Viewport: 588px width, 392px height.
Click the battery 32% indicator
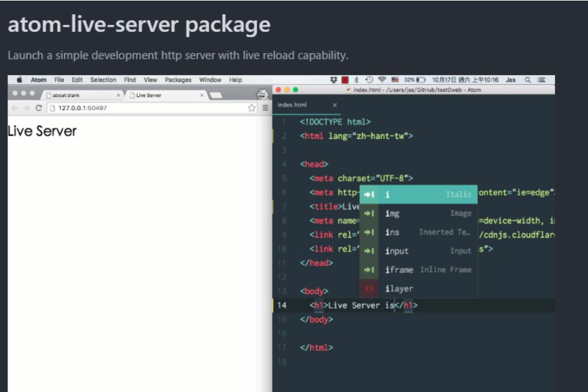415,80
